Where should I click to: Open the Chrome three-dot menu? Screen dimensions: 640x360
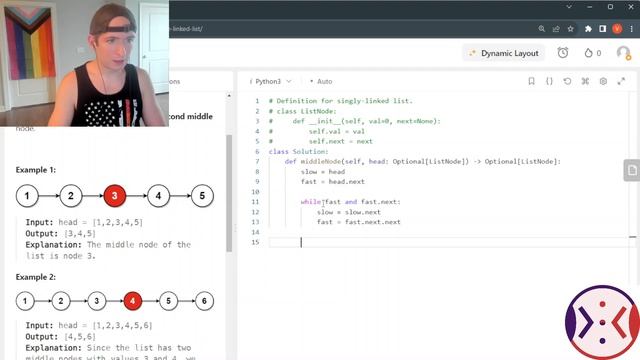coord(631,29)
